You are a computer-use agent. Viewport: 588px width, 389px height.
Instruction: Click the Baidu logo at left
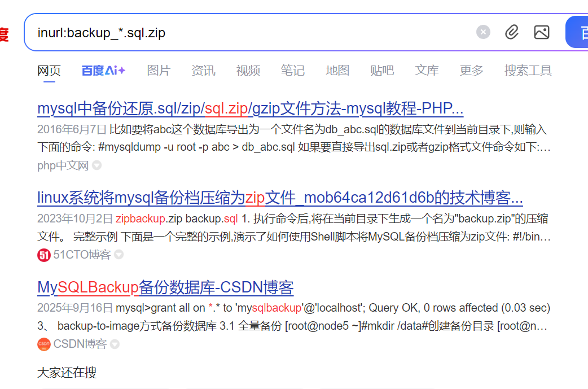pyautogui.click(x=4, y=34)
